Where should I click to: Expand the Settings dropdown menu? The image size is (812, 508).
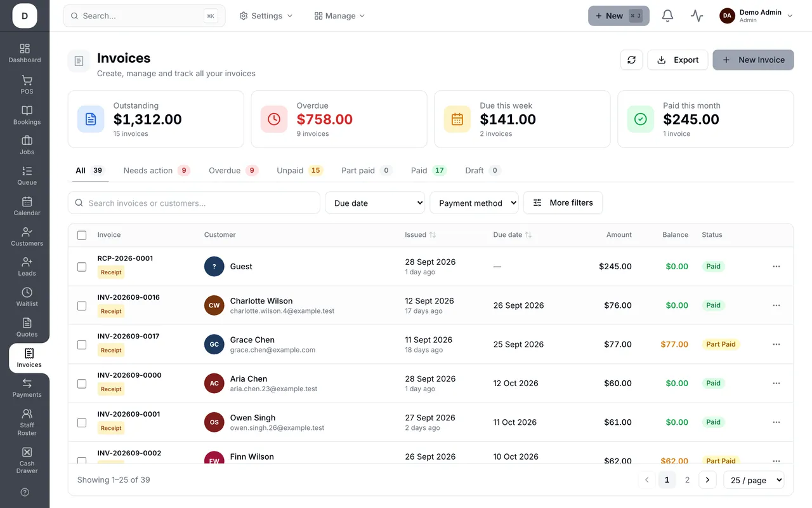tap(266, 16)
